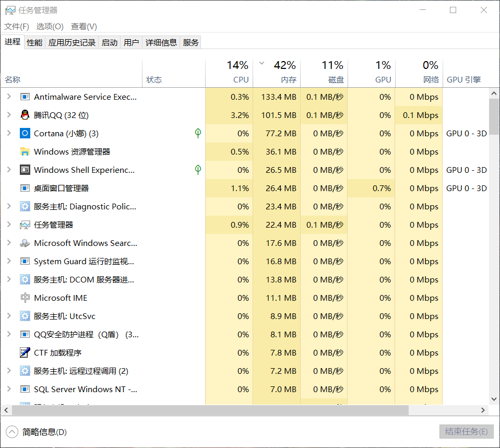The image size is (500, 448).
Task: Expand the Cortana (小娜) process group
Action: [x=9, y=133]
